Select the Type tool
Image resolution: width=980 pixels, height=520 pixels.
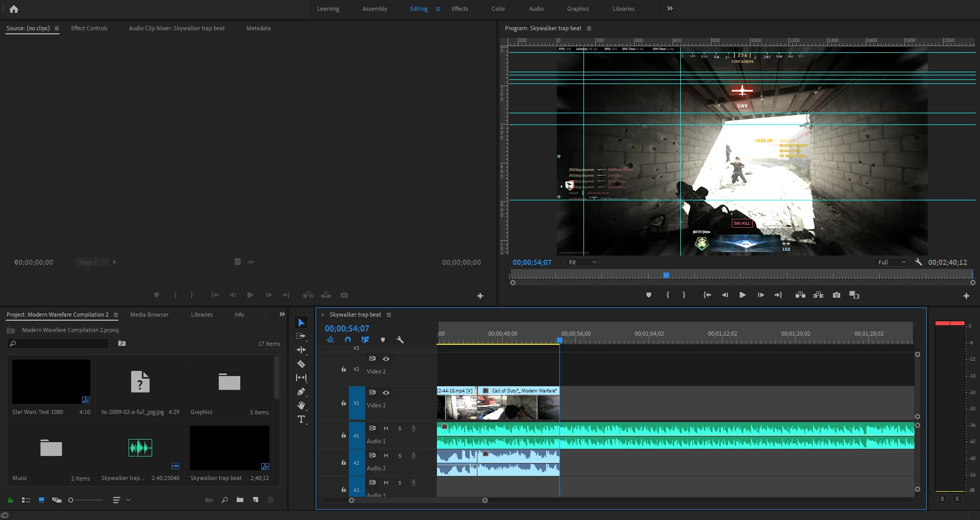301,420
